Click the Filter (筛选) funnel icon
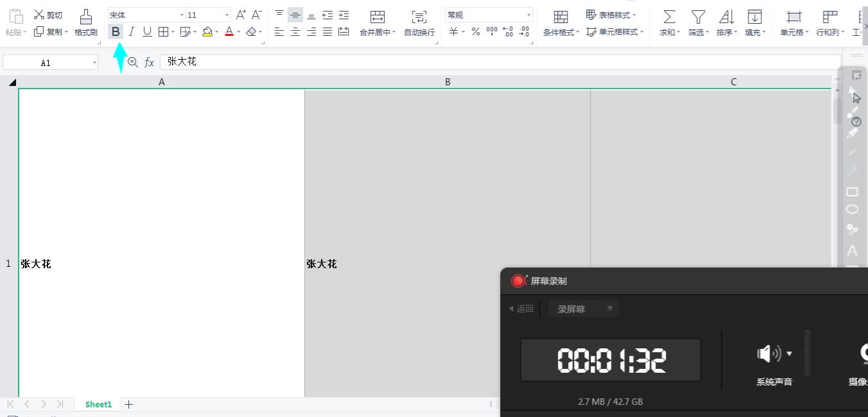Viewport: 868px width, 417px height. click(697, 17)
